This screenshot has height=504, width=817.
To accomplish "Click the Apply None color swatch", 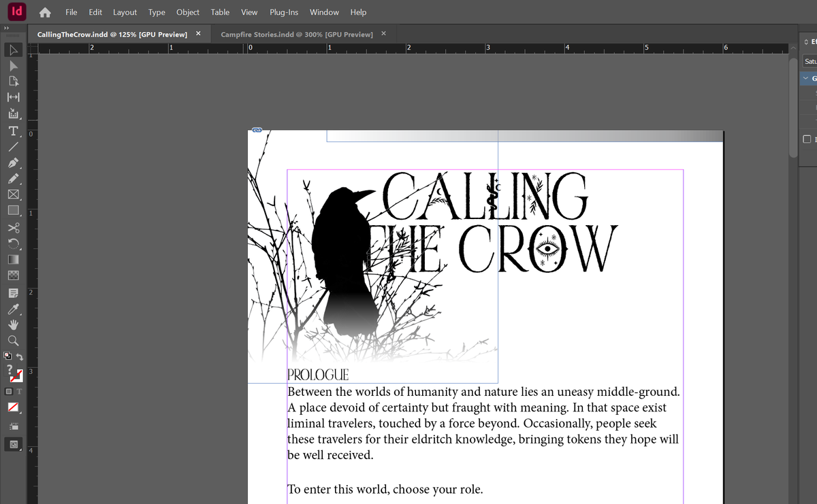I will click(x=13, y=407).
